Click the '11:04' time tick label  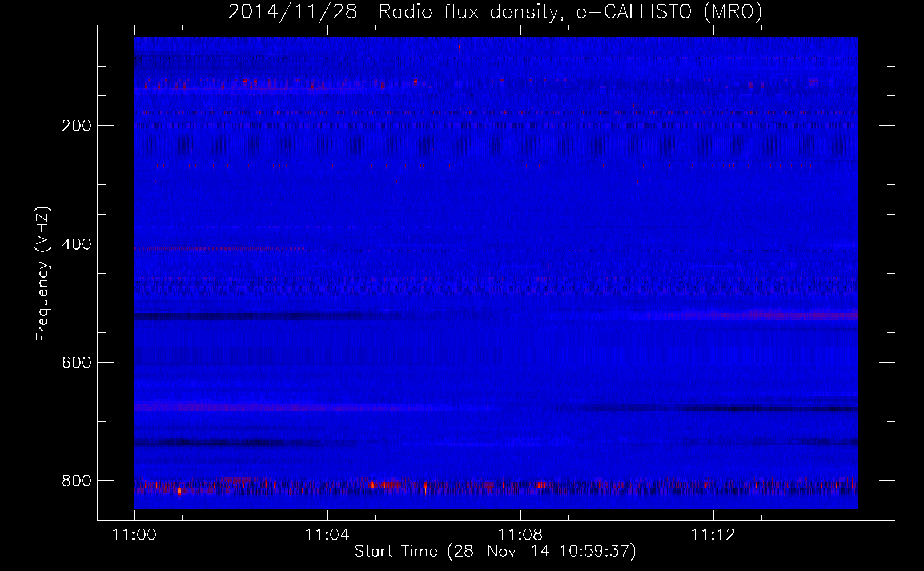point(327,534)
